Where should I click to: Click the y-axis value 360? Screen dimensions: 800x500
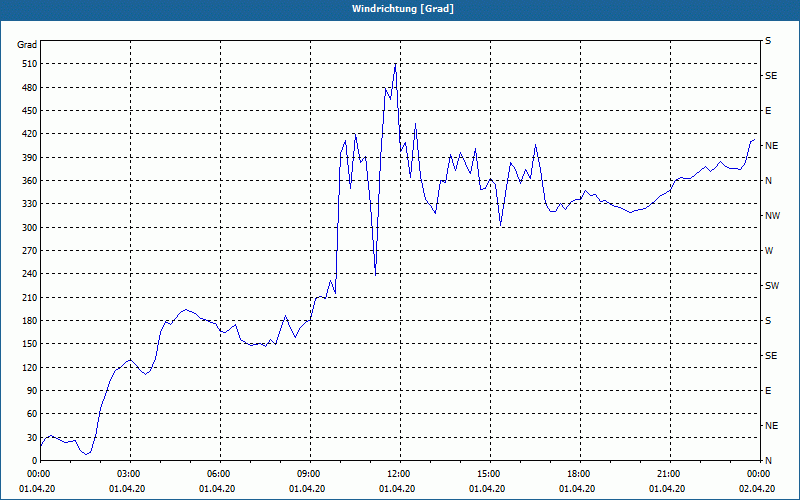(x=30, y=181)
